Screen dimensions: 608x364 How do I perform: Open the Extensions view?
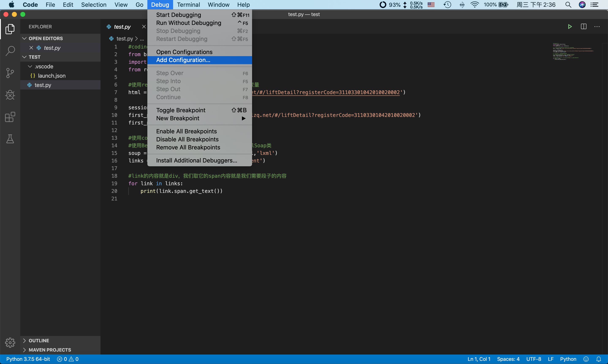10,117
